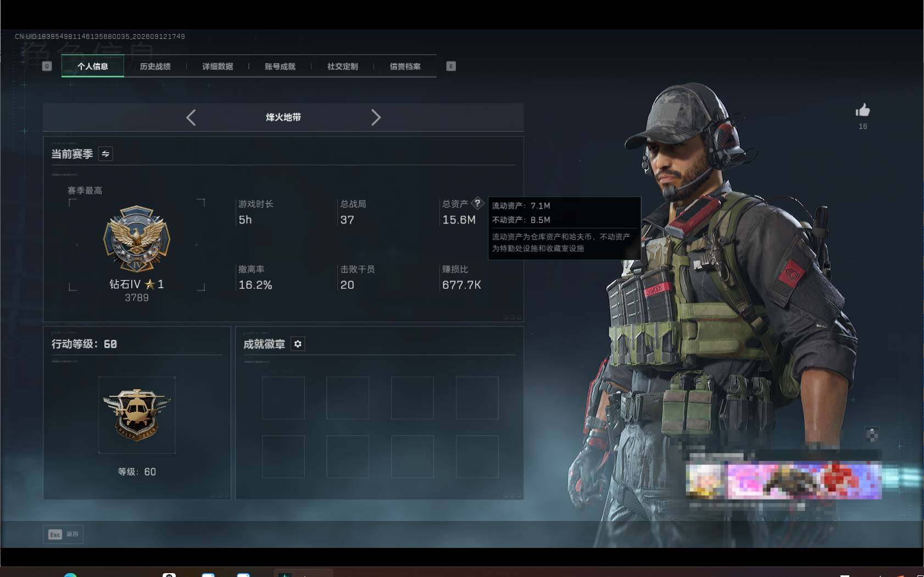
Task: Click the 等级: 60 label
Action: coord(137,472)
